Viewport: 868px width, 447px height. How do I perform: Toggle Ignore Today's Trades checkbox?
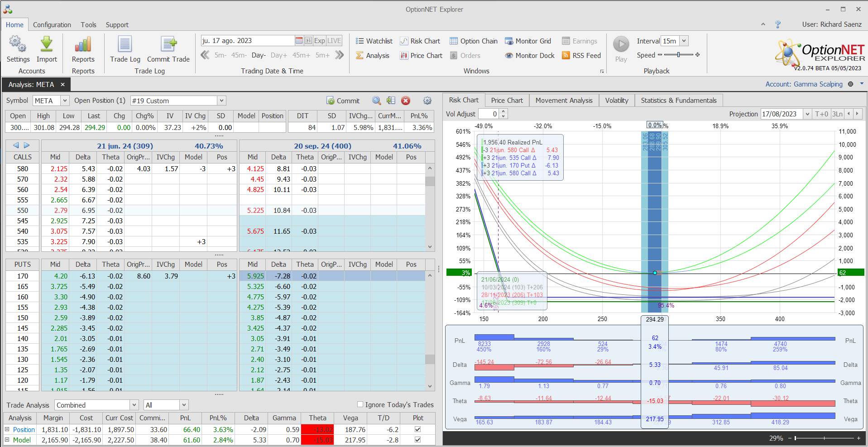(x=360, y=404)
